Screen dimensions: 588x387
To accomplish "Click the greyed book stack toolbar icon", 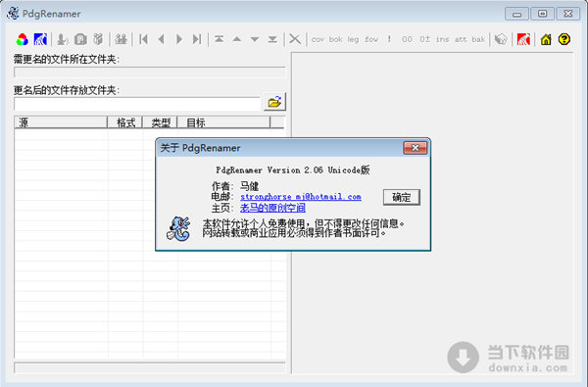I will tap(98, 39).
